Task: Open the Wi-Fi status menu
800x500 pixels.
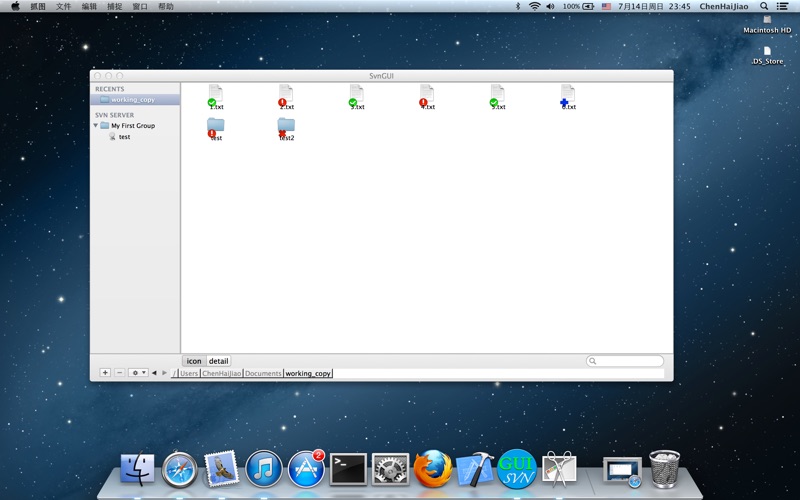Action: coord(534,6)
